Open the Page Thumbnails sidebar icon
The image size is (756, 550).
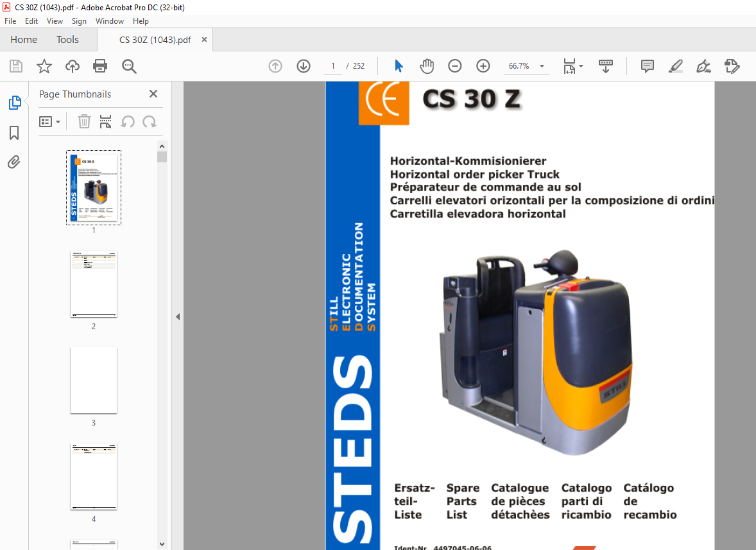tap(15, 103)
